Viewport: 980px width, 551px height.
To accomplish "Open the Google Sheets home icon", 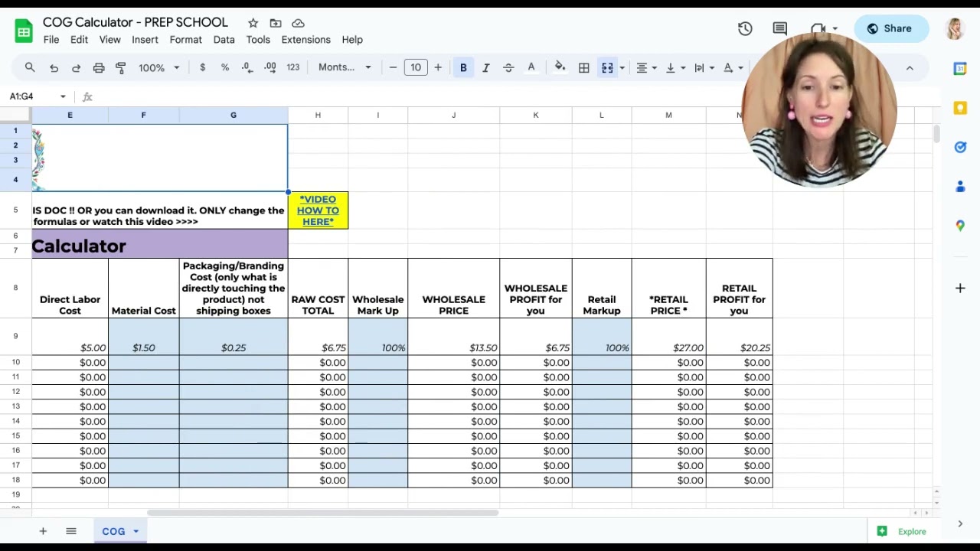I will point(24,31).
